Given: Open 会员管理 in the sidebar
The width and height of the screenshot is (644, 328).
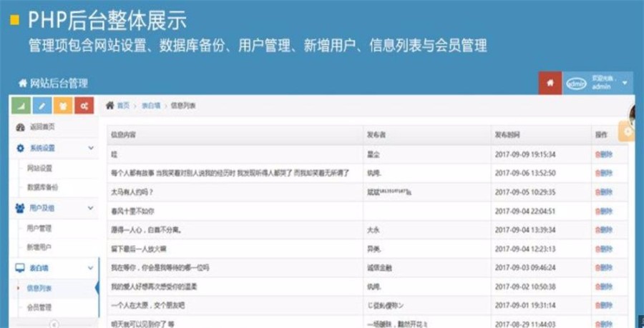Looking at the screenshot, I should point(39,307).
